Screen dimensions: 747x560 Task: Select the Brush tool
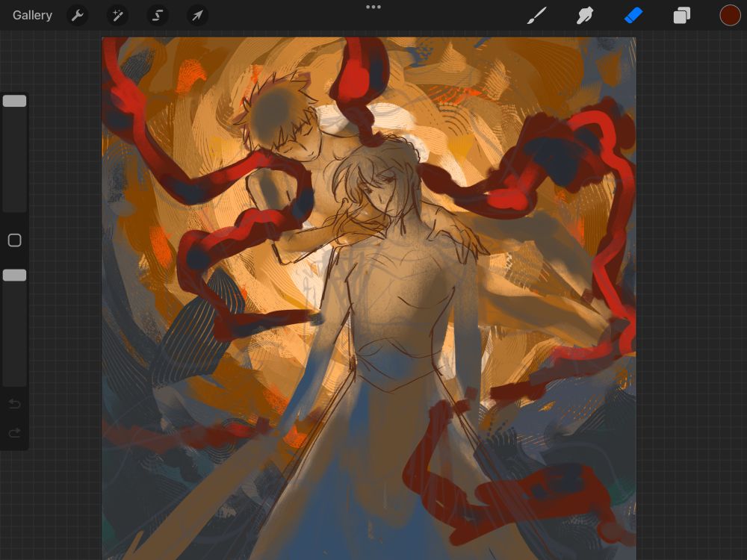click(537, 15)
